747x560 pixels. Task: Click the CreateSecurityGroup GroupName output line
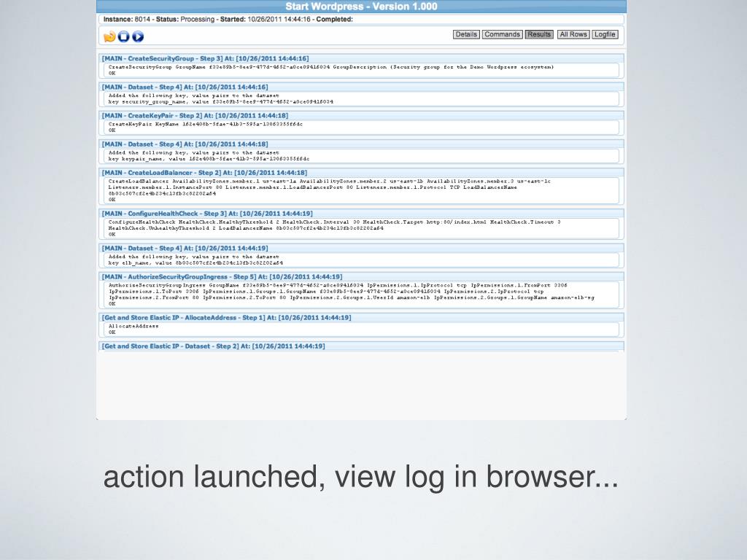coord(331,67)
